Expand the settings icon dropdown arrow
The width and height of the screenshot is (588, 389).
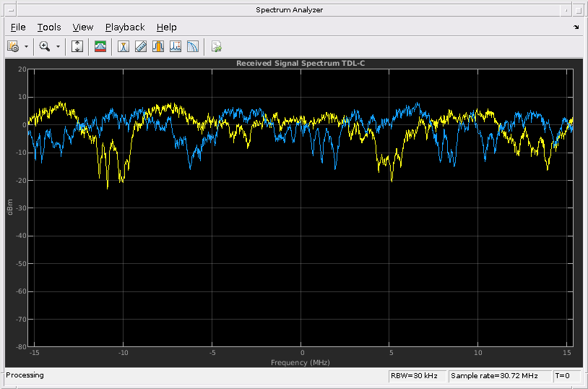27,46
